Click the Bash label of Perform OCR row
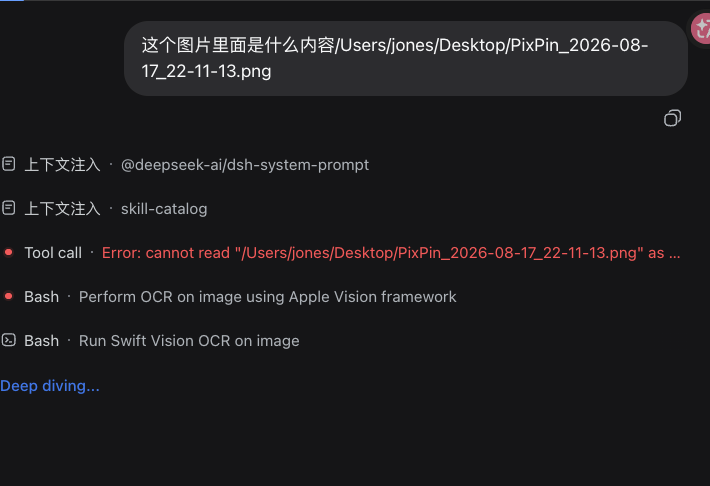 tap(42, 297)
